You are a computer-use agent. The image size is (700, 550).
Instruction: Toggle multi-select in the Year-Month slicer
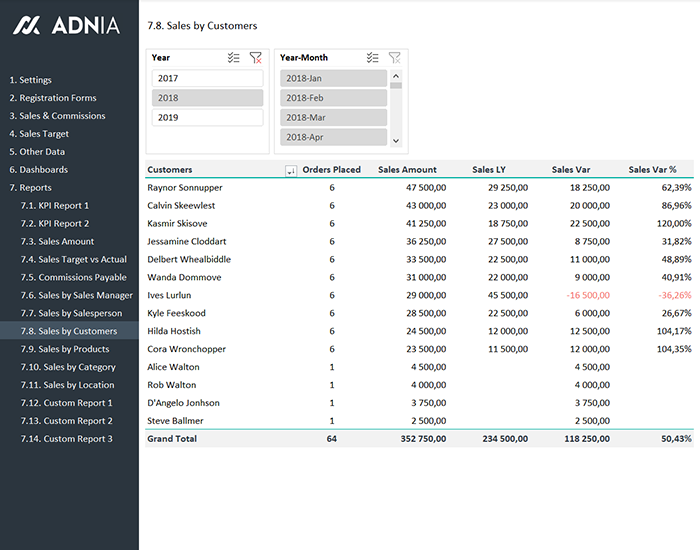pos(372,58)
